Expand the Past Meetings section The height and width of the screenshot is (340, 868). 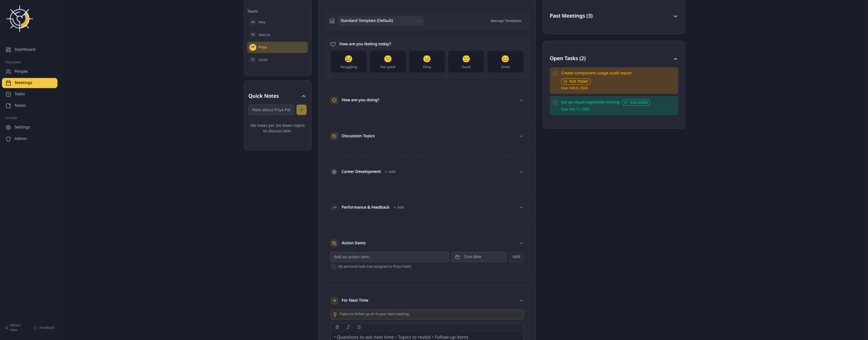pos(675,16)
